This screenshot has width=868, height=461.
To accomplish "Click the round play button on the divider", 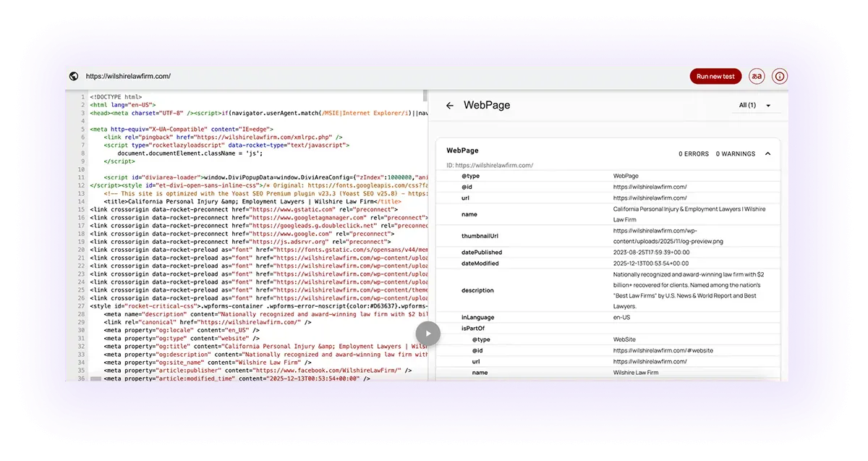I will point(427,334).
